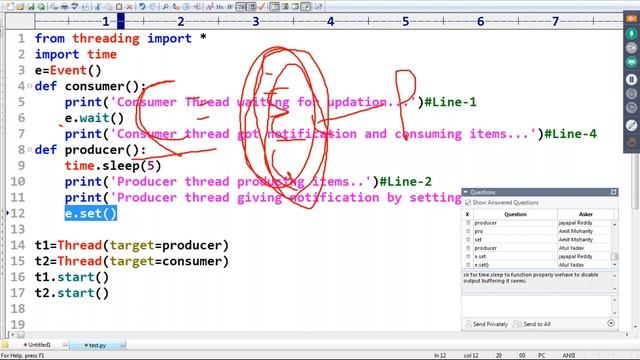The image size is (640, 360).
Task: Click the pen drawing tool icon in webinar panel
Action: [x=631, y=125]
